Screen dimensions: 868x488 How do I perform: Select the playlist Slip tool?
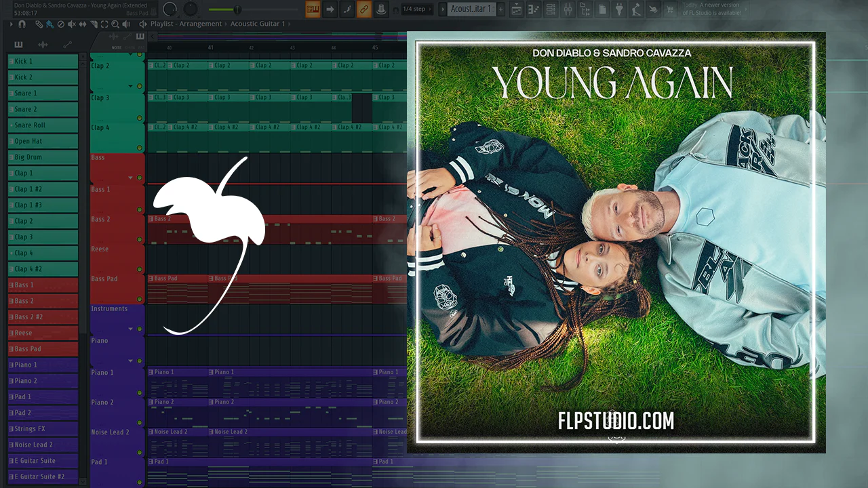pos(83,24)
